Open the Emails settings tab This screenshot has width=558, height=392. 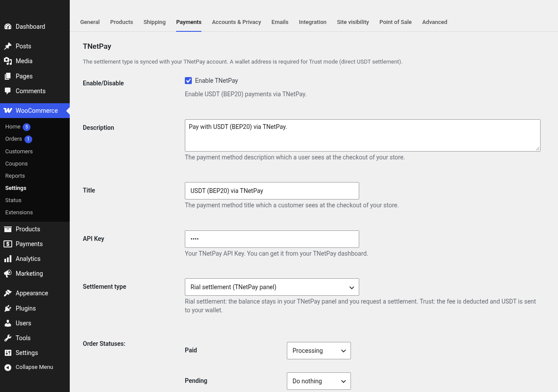(x=280, y=22)
